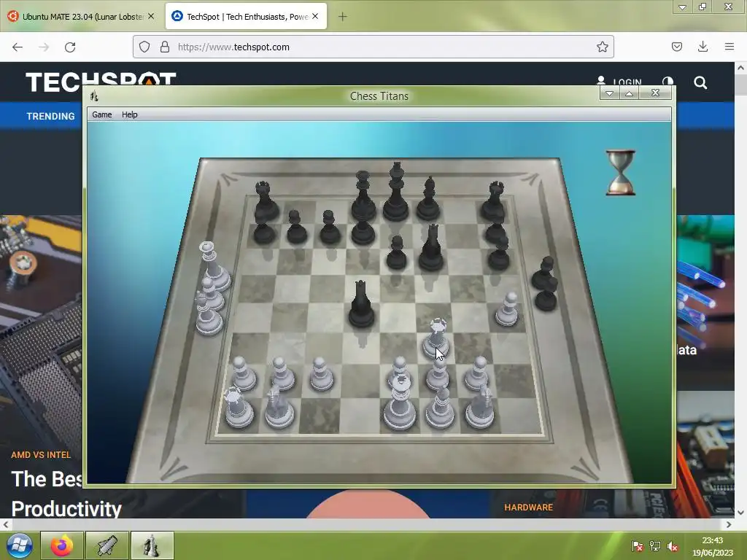Open the Firefox downloads panel
Screen dimensions: 747x560
703,47
